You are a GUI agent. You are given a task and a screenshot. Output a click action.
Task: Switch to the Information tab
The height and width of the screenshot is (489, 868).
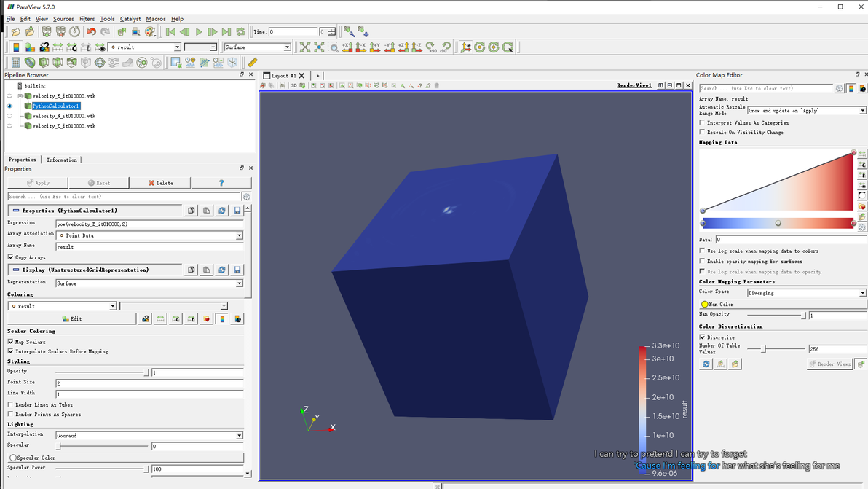pos(62,160)
